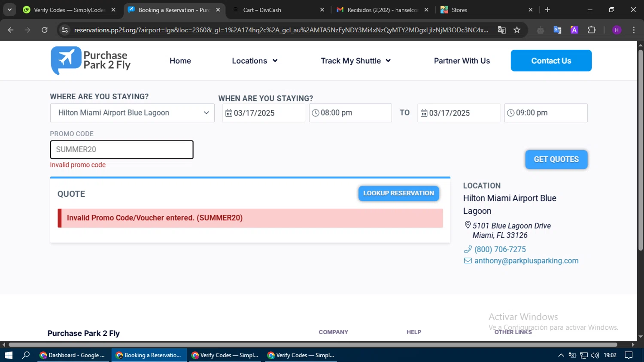Open the 08:00 pm start time picker
The image size is (644, 362).
(x=350, y=113)
